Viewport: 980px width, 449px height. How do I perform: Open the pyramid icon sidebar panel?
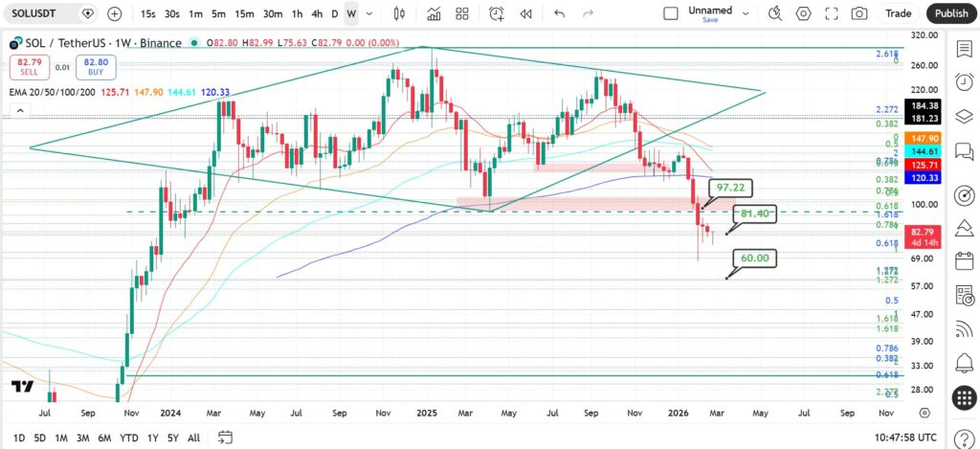pyautogui.click(x=964, y=227)
